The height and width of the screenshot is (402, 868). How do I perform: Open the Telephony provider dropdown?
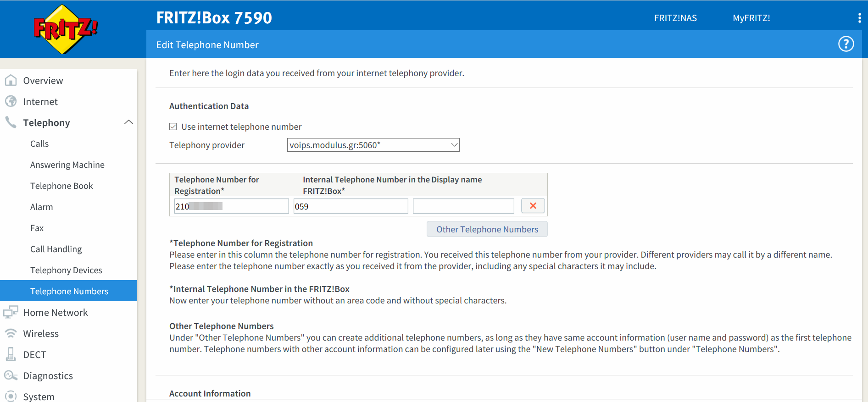click(x=373, y=145)
